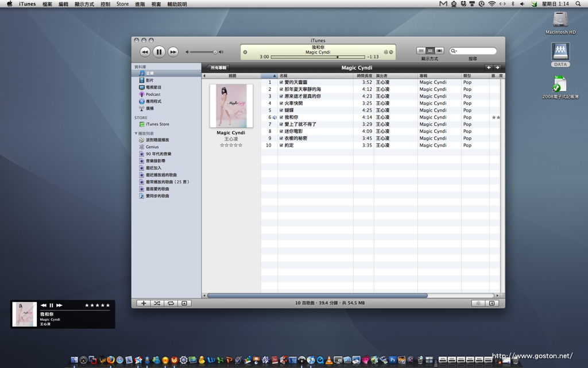This screenshot has height=368, width=588.
Task: Toggle shuffle in iTunes bottom bar
Action: [157, 303]
